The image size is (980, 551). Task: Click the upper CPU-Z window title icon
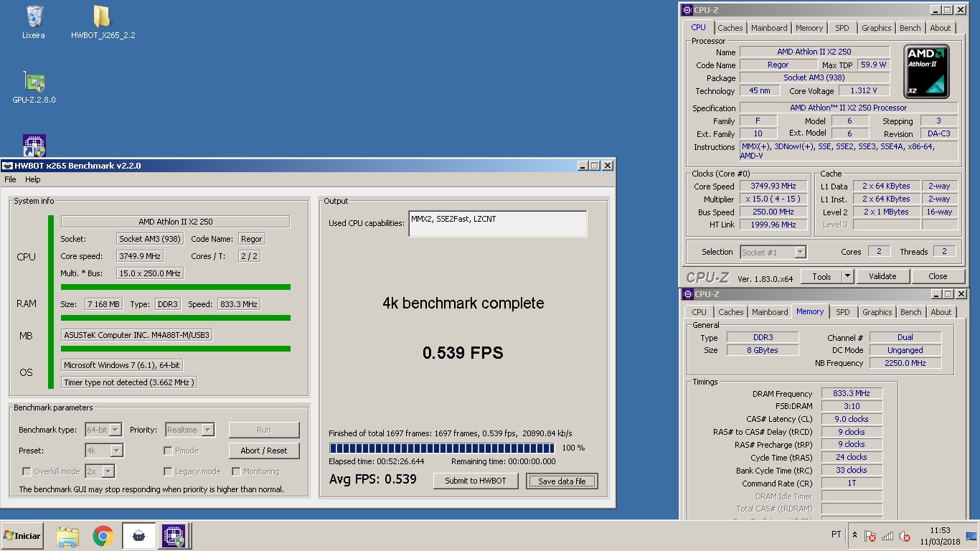click(x=687, y=10)
